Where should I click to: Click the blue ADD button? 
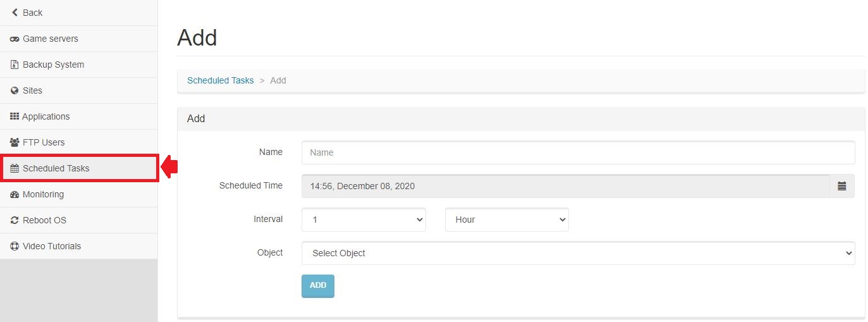pyautogui.click(x=318, y=286)
